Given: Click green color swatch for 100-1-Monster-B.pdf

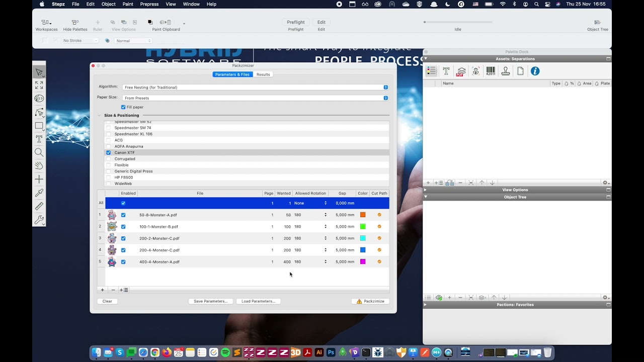Looking at the screenshot, I should click(x=363, y=227).
